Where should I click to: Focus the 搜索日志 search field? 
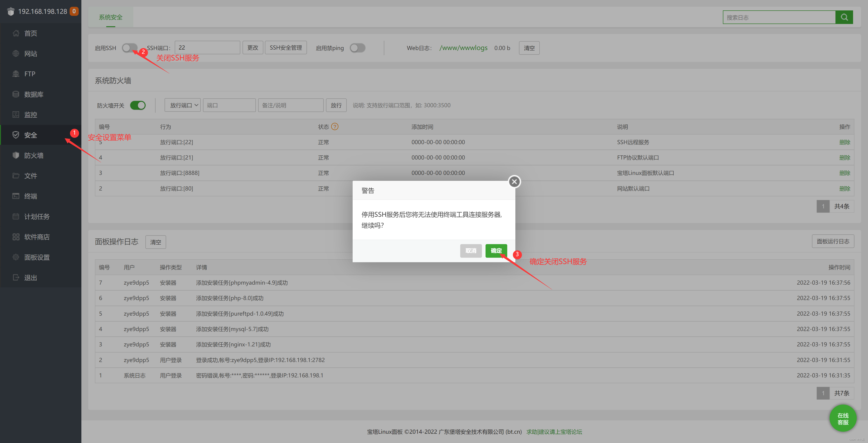coord(779,17)
